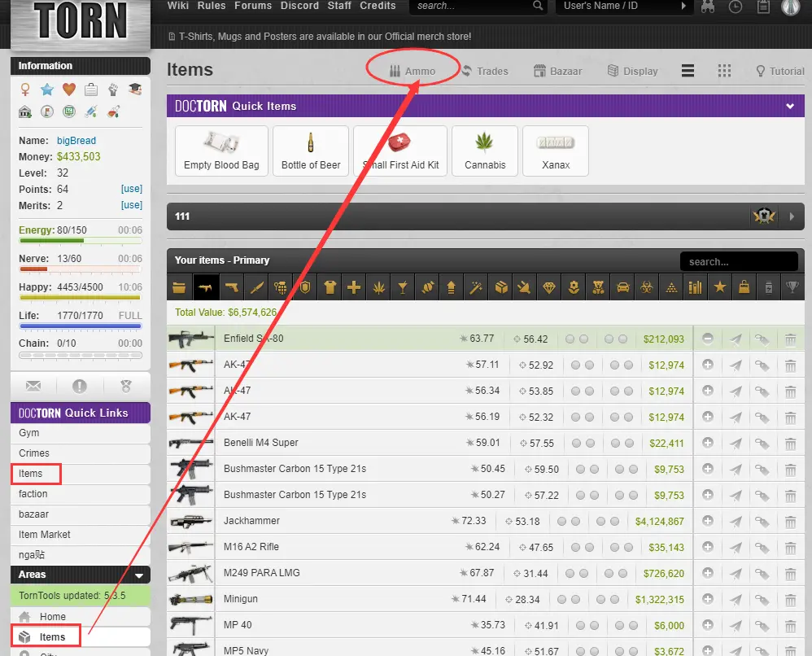Viewport: 812px width, 656px height.
Task: Click the Your items search field
Action: click(x=738, y=262)
